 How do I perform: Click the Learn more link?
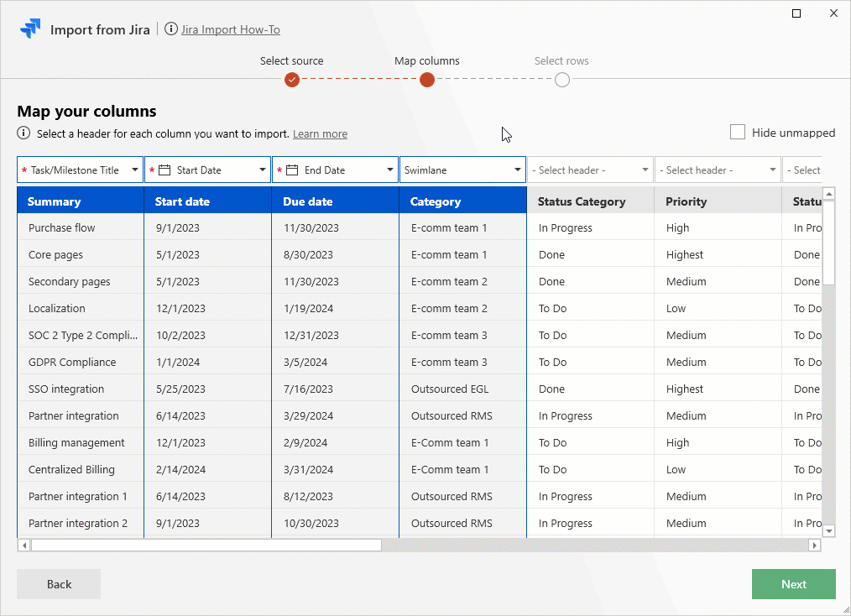point(320,133)
